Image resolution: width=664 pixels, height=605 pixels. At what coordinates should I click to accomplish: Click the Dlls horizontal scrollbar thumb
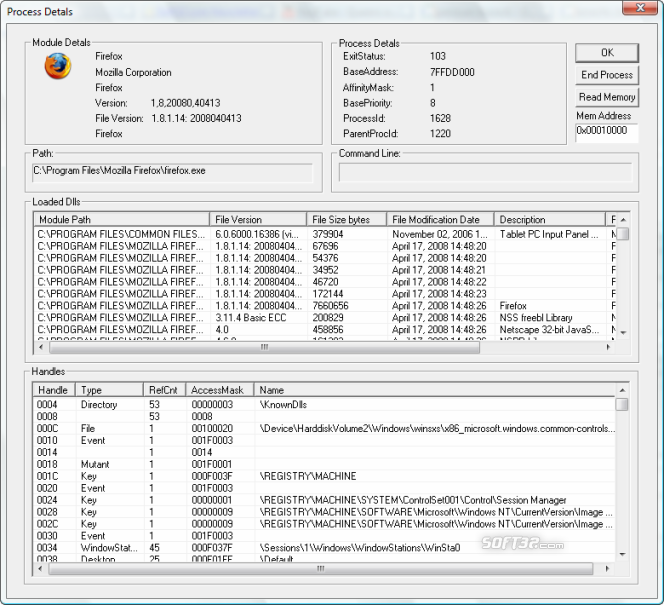point(265,347)
